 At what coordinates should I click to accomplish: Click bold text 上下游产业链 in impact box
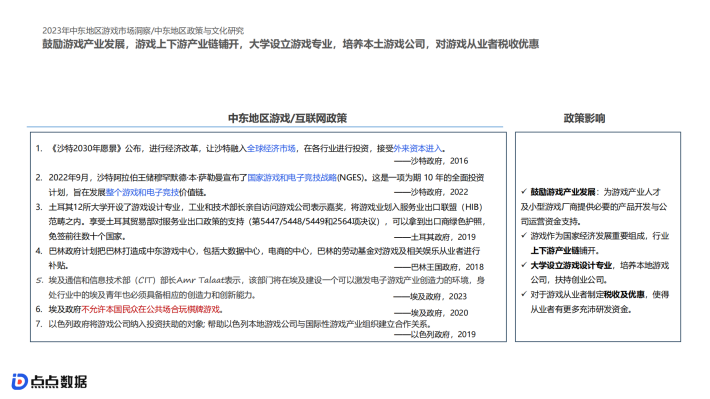tap(556, 250)
